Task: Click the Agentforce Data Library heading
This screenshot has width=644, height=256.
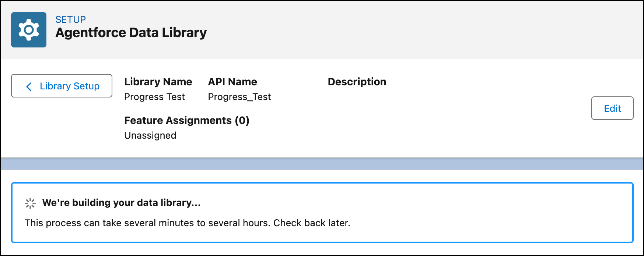Action: point(131,33)
